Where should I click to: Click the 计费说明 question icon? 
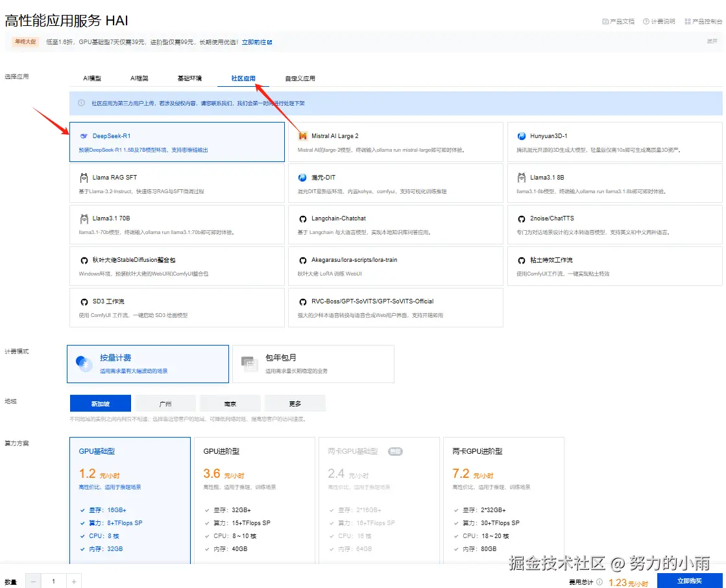pyautogui.click(x=646, y=22)
